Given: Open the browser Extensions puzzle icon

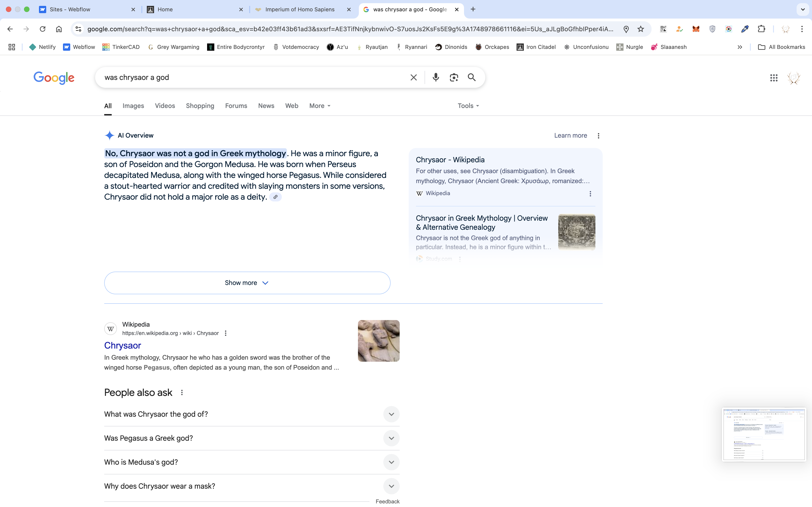Looking at the screenshot, I should coord(761,29).
